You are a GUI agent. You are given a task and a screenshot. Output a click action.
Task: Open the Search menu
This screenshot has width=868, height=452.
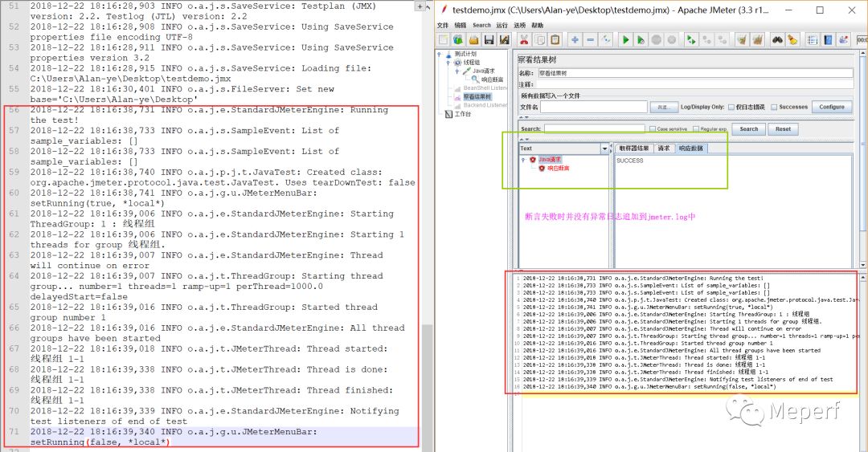point(481,26)
